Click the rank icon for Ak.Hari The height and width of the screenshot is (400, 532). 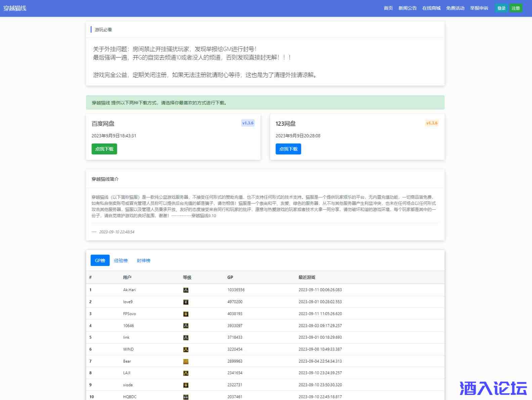pos(186,290)
